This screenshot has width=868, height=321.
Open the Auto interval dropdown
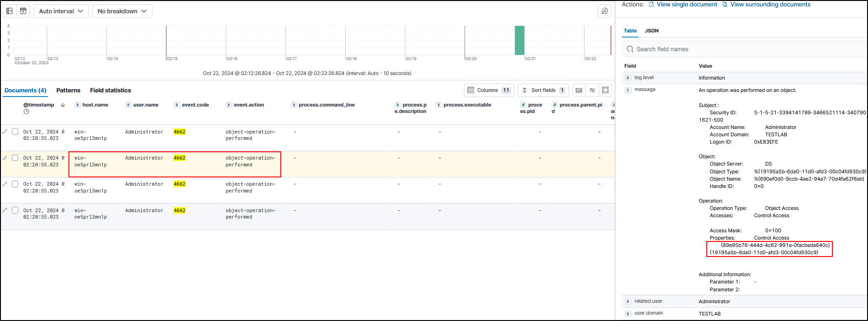pyautogui.click(x=61, y=11)
